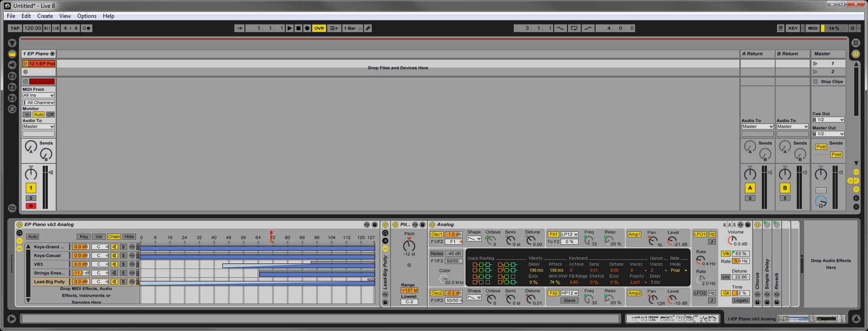Launch the 1-EP Piano clip
This screenshot has height=331, width=868.
(x=25, y=64)
